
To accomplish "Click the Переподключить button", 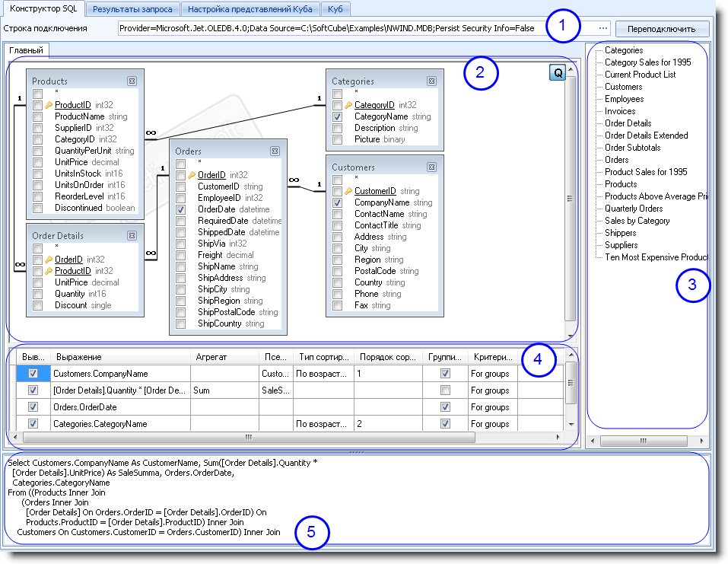I will pos(662,29).
